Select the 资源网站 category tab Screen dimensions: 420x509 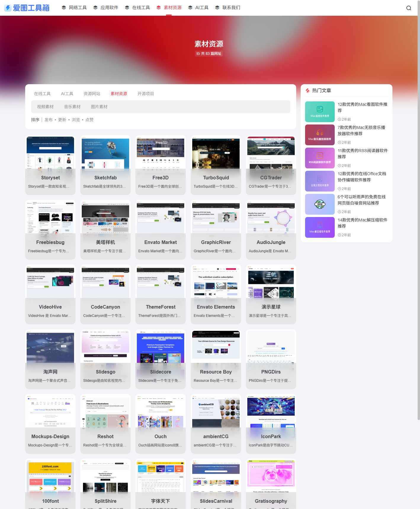(92, 94)
